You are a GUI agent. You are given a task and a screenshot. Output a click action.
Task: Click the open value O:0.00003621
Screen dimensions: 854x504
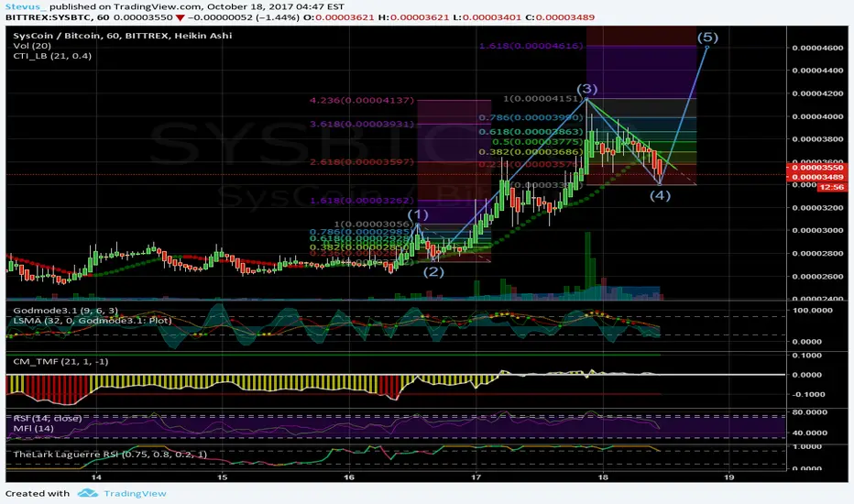point(339,17)
